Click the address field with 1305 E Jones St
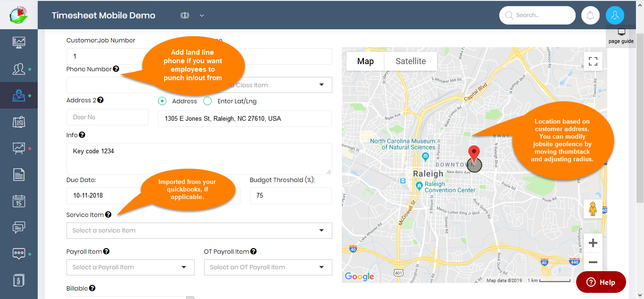 (x=245, y=119)
